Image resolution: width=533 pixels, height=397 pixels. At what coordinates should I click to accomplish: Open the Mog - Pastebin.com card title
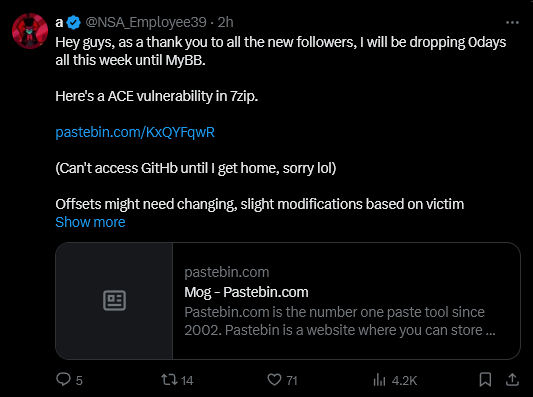pyautogui.click(x=246, y=292)
